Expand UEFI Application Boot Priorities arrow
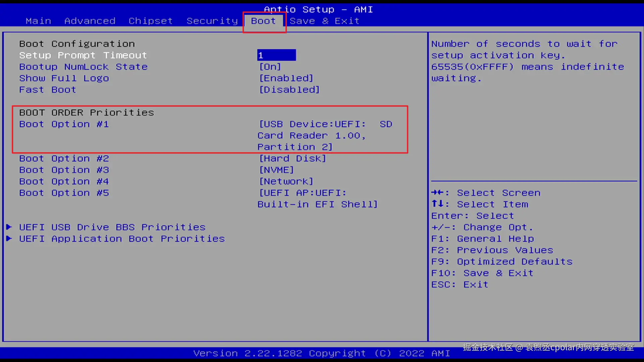Viewport: 644px width, 362px height. [9, 238]
